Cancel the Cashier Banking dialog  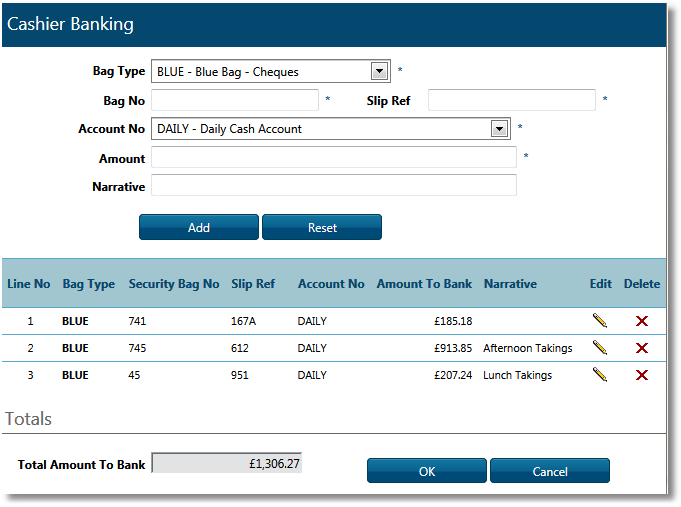[550, 471]
